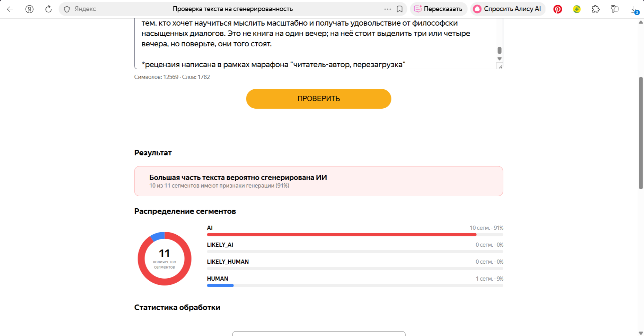Click the Пересказать button

pyautogui.click(x=438, y=9)
